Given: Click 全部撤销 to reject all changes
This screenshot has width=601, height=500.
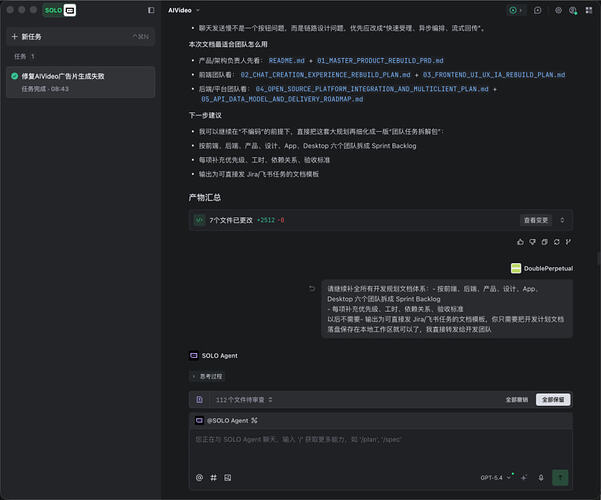Looking at the screenshot, I should 517,400.
